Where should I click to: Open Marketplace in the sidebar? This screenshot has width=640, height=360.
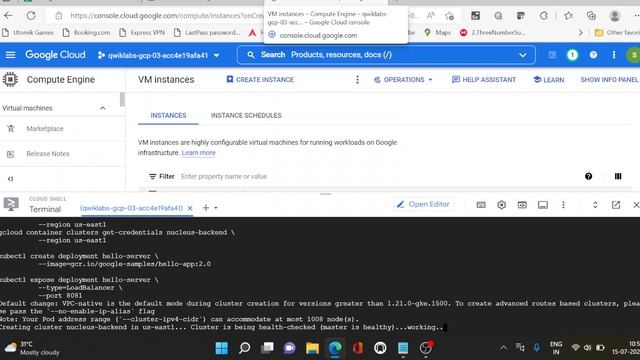pos(45,129)
